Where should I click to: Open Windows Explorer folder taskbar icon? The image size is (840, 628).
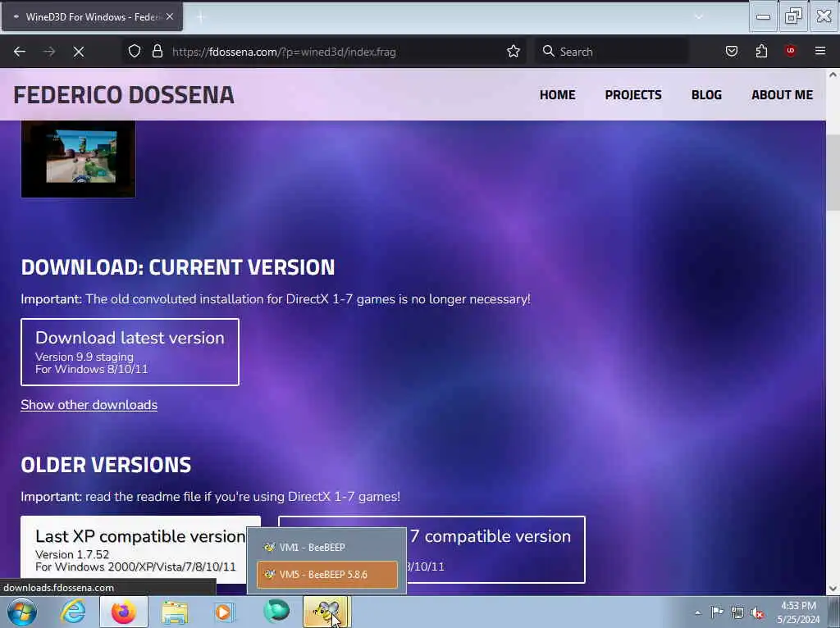tap(175, 612)
